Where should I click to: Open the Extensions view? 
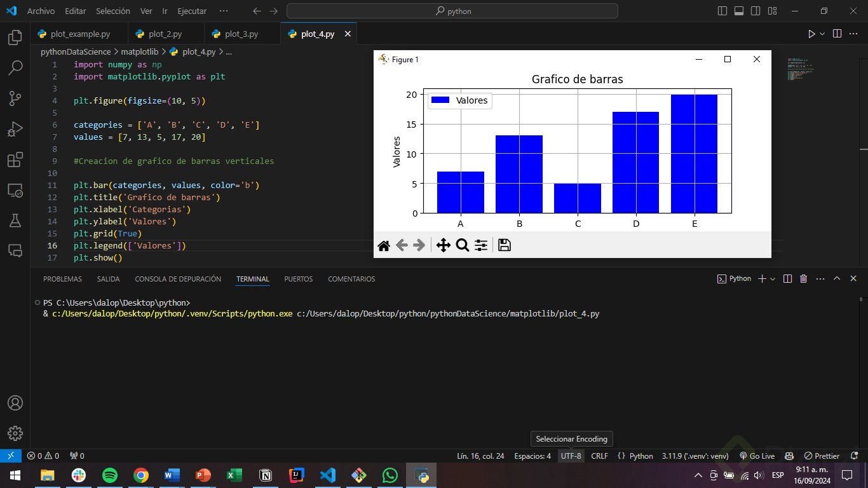pyautogui.click(x=15, y=159)
